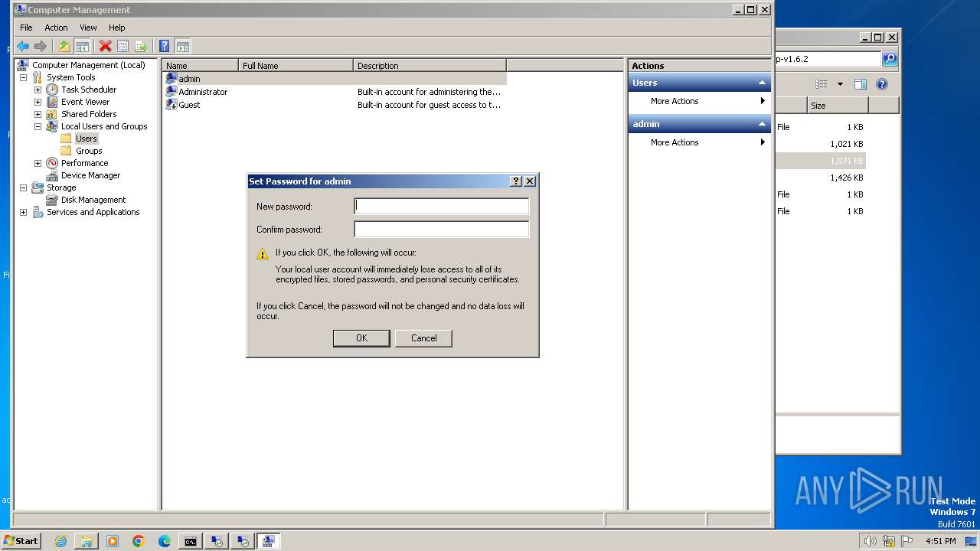This screenshot has width=980, height=551.
Task: Click the Back arrow in the toolbar
Action: (x=23, y=46)
